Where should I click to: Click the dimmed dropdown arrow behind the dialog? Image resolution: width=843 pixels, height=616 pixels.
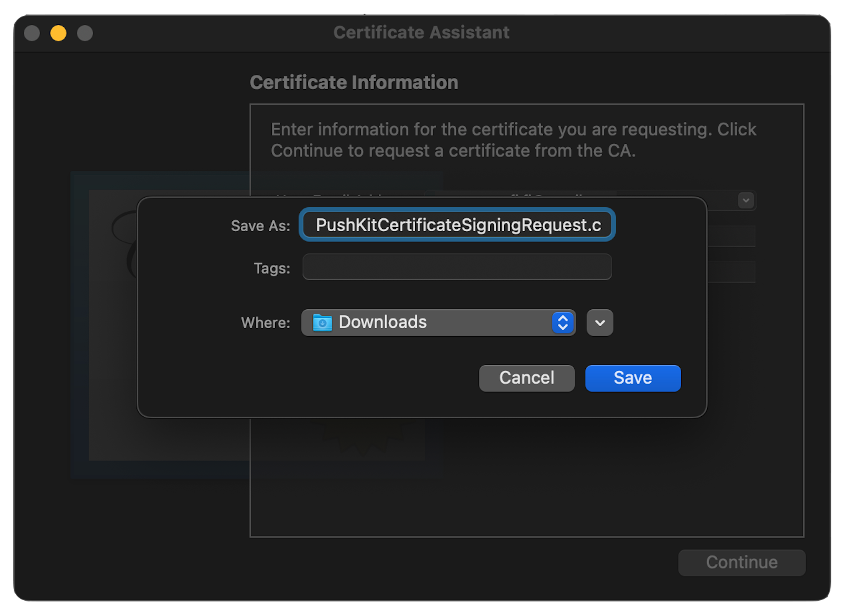tap(746, 200)
